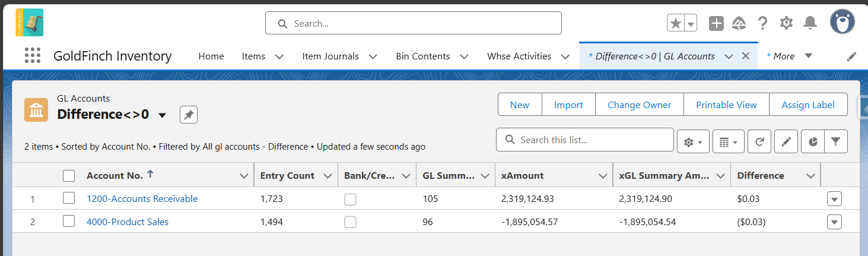868x256 pixels.
Task: Show charts panel for this list
Action: tap(813, 141)
